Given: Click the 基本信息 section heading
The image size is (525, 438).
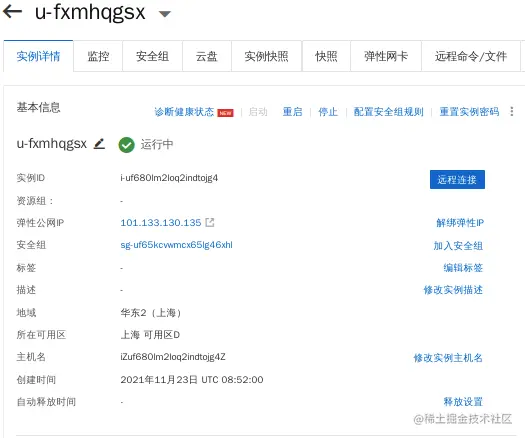Looking at the screenshot, I should tap(39, 107).
